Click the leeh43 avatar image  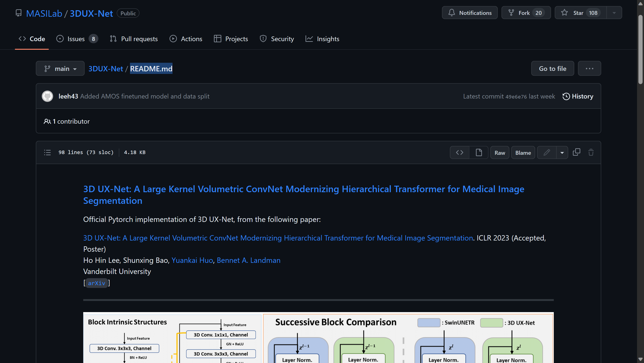tap(47, 96)
